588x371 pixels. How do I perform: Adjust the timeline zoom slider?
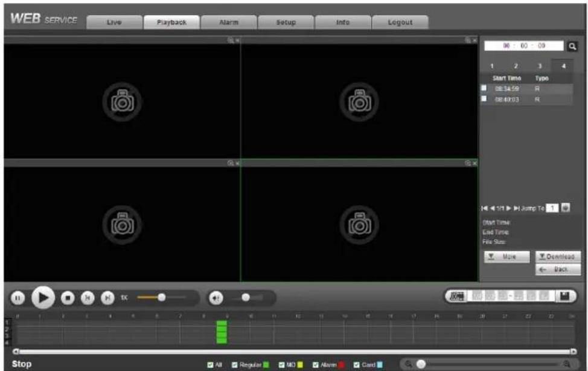coord(421,364)
